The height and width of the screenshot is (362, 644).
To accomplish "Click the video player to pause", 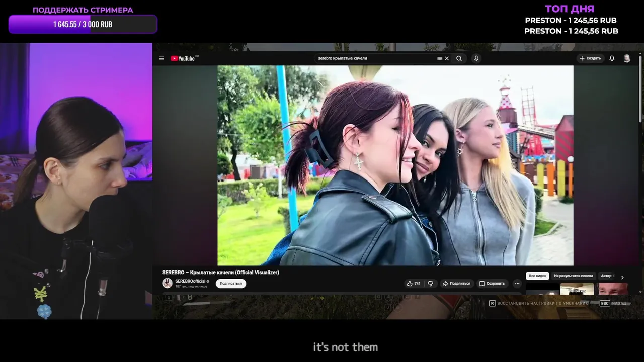I will point(395,165).
